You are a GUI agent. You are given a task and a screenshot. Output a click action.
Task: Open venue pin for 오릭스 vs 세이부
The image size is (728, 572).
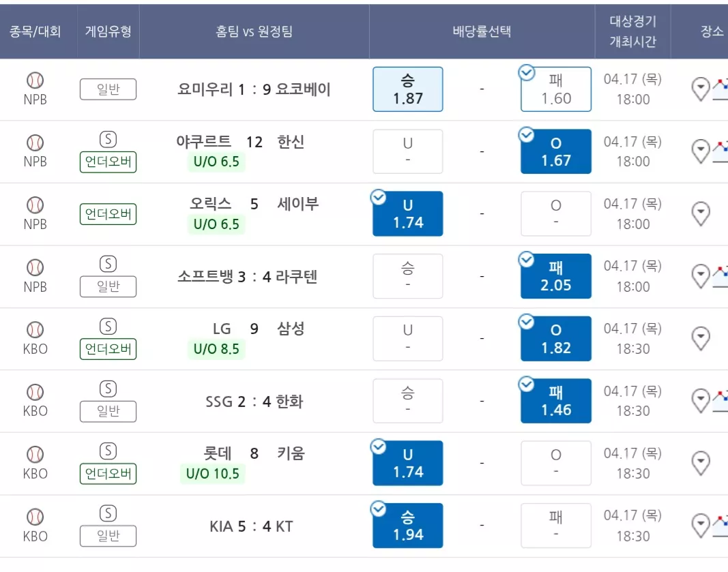(x=701, y=213)
